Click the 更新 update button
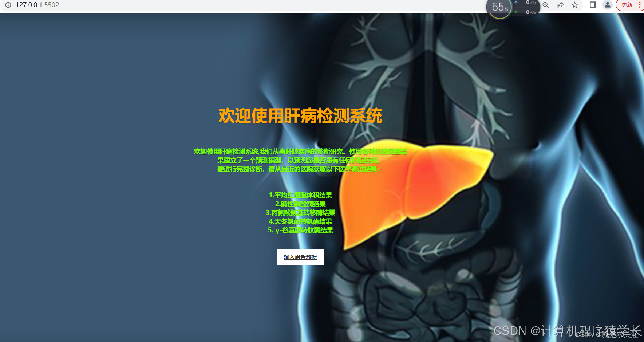 click(627, 5)
